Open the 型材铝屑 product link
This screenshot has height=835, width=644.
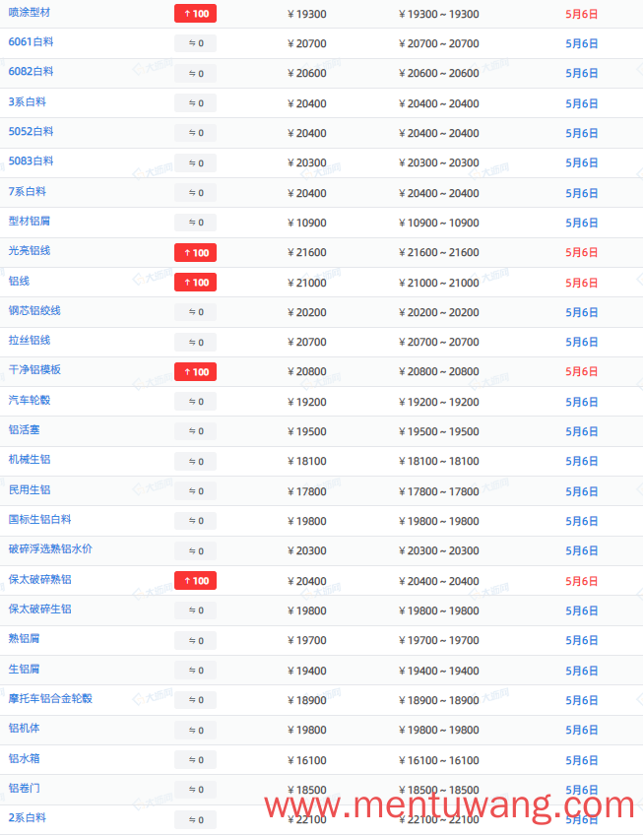point(30,221)
